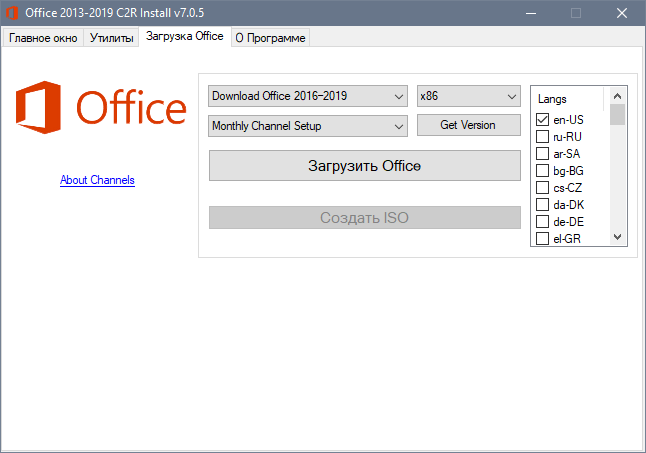Close the Office C2R Install window
The height and width of the screenshot is (453, 646).
tap(622, 13)
